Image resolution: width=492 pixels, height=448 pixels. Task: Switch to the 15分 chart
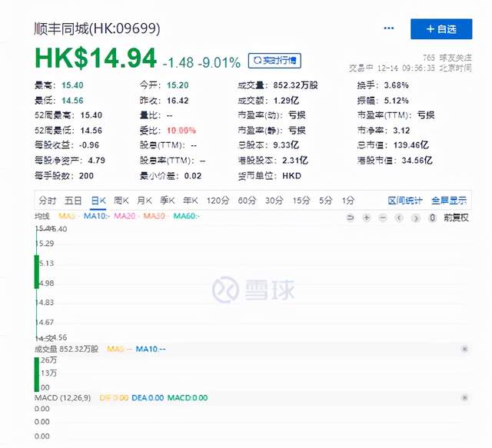(x=301, y=201)
